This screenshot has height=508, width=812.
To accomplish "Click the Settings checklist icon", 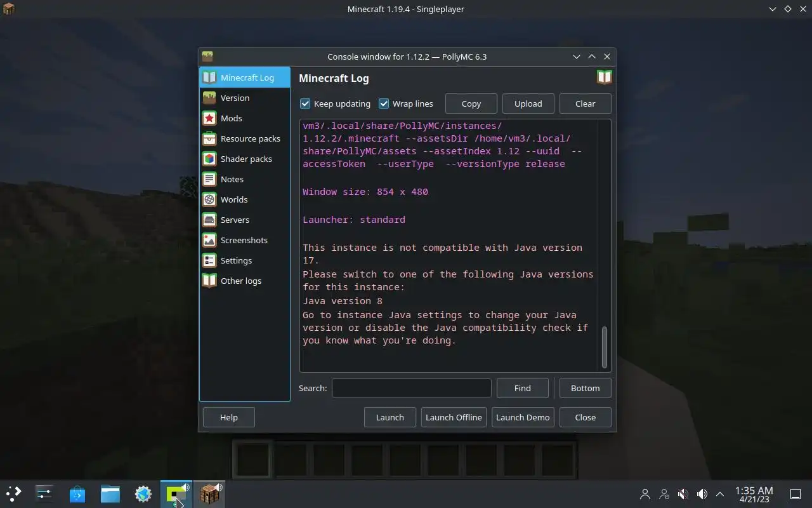I will [209, 260].
